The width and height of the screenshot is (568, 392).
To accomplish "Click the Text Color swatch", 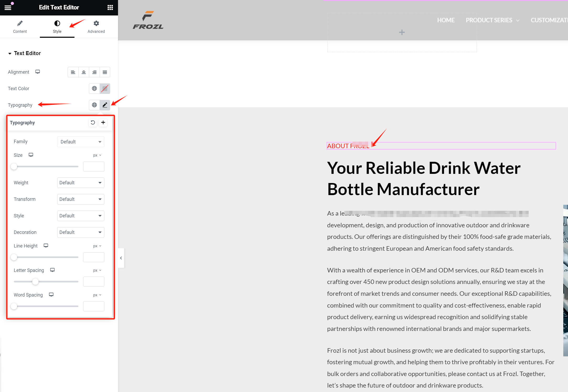I will 105,89.
